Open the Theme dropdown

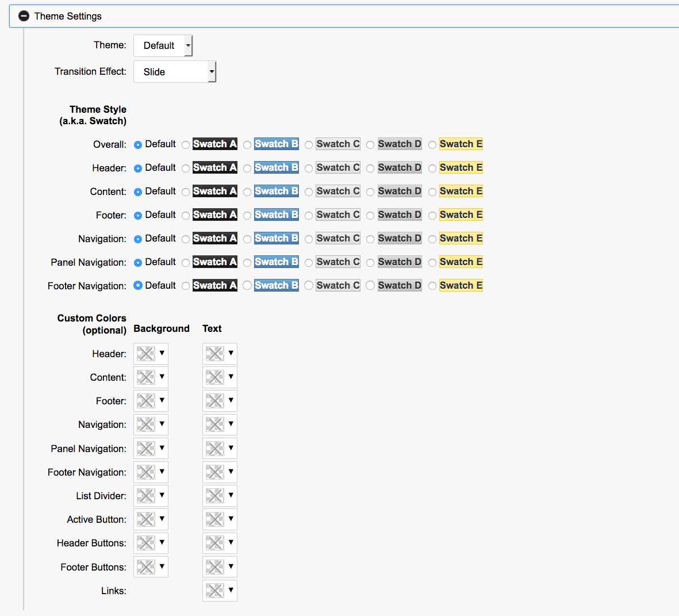coord(163,45)
